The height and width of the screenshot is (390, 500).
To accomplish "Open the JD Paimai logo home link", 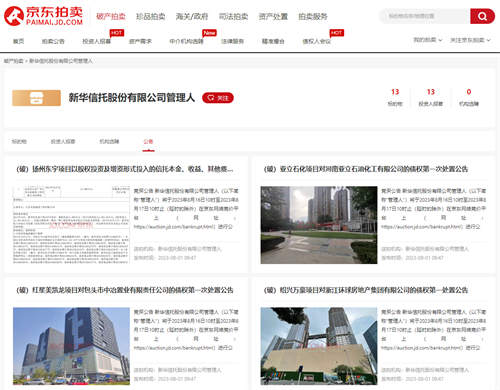I will [x=43, y=16].
